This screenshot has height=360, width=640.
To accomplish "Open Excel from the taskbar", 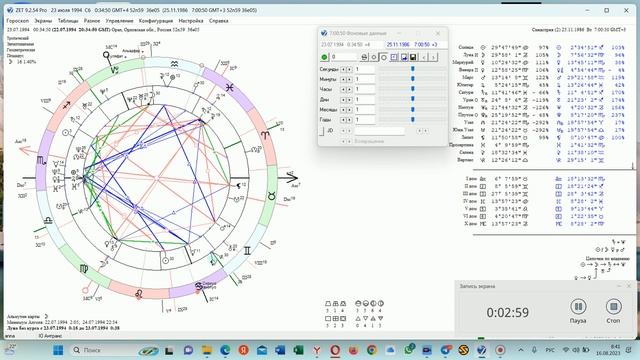I will coord(298,350).
